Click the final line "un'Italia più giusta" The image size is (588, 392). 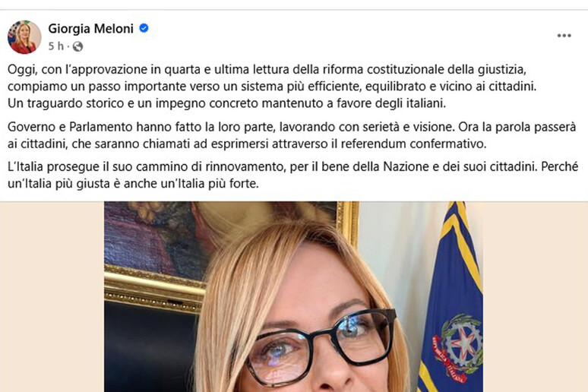(x=133, y=184)
